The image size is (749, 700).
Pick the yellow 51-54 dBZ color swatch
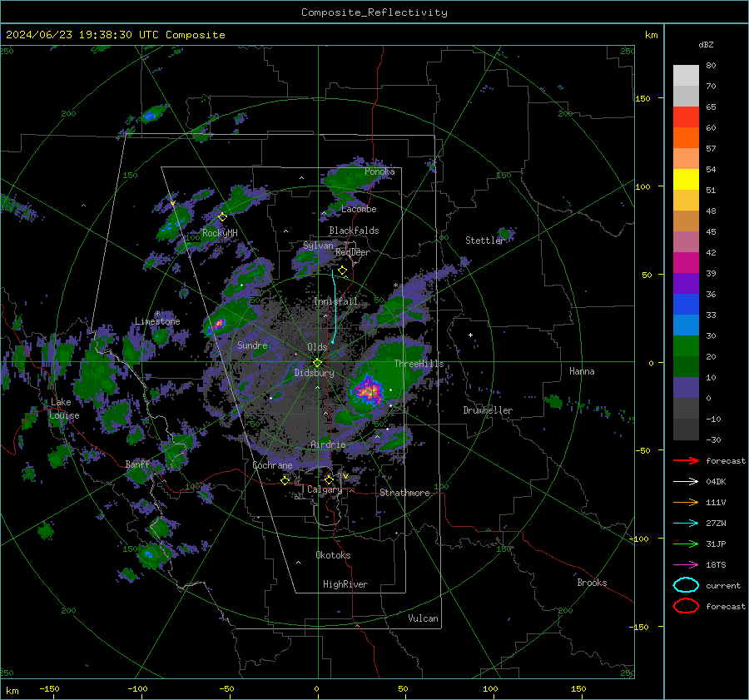pyautogui.click(x=686, y=179)
